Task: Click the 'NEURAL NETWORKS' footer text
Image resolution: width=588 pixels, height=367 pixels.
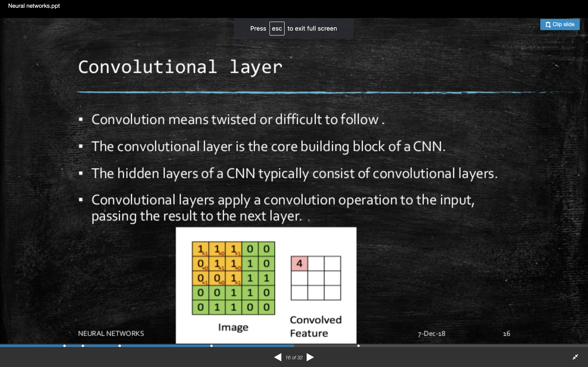Action: point(111,334)
